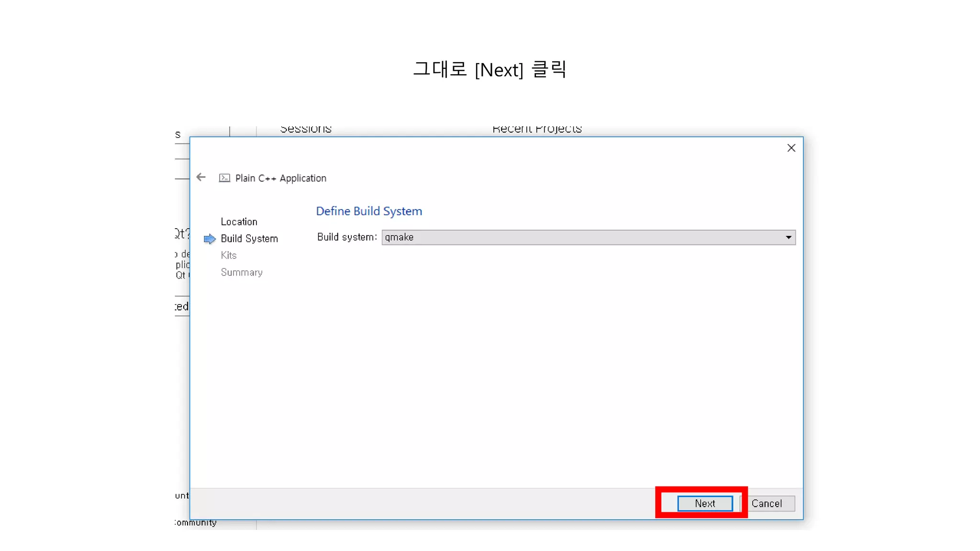
Task: Click the Plain C++ Application terminal icon
Action: coord(224,178)
